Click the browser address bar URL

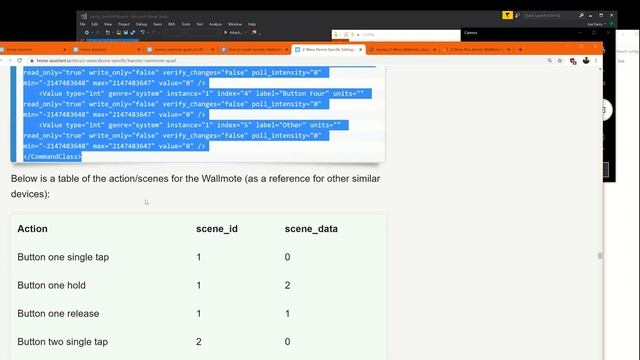click(x=106, y=60)
